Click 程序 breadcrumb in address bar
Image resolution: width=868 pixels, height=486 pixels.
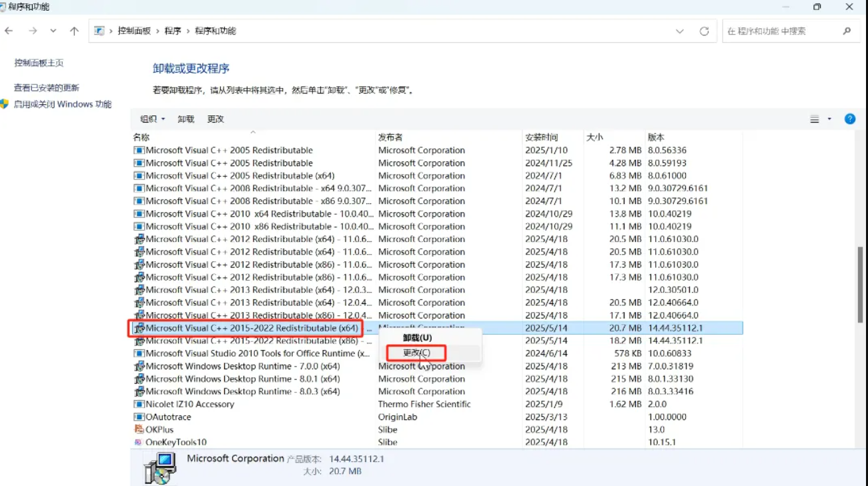(173, 31)
